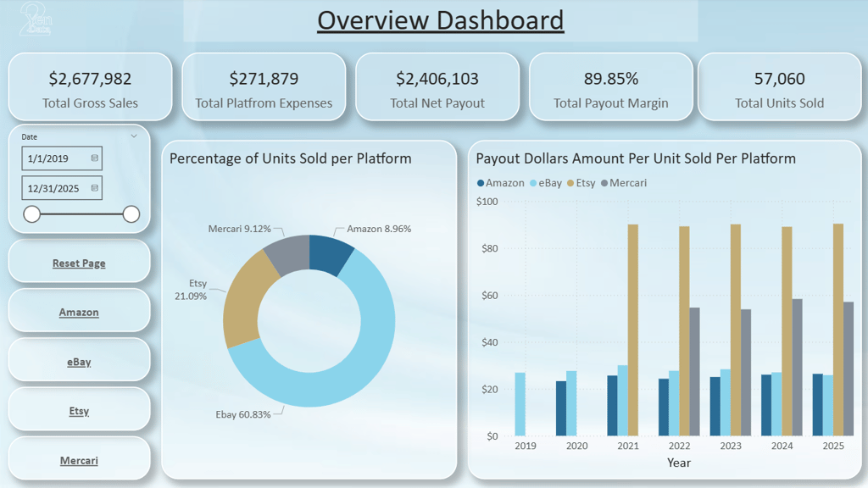Select the 2024 Mercari bar
Image resolution: width=868 pixels, height=488 pixels.
[797, 368]
